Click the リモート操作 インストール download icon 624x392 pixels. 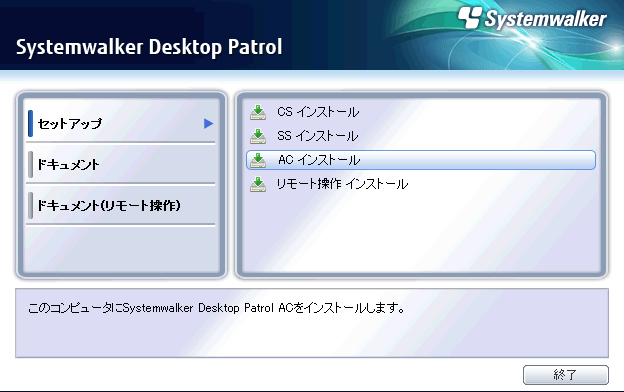(x=258, y=184)
